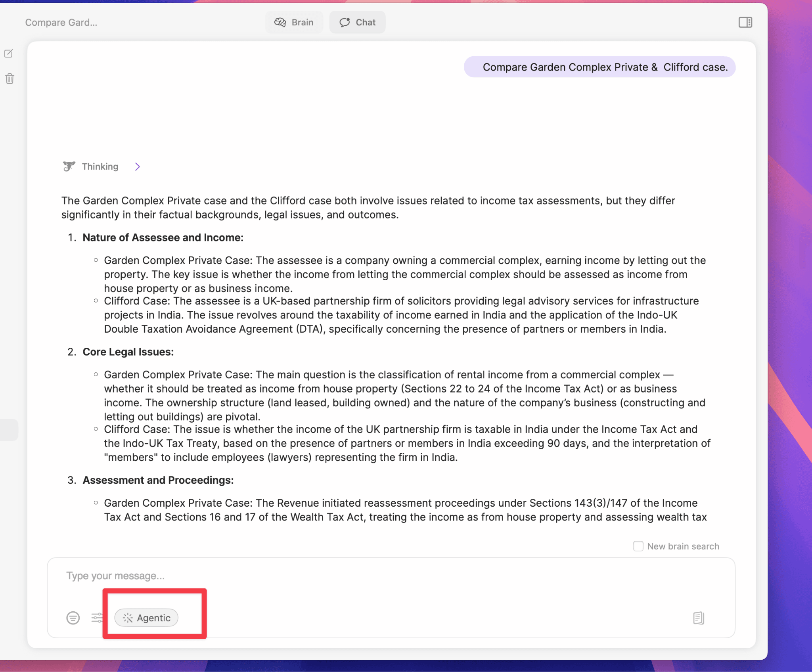Click the document icon in message box
812x672 pixels.
pyautogui.click(x=698, y=618)
